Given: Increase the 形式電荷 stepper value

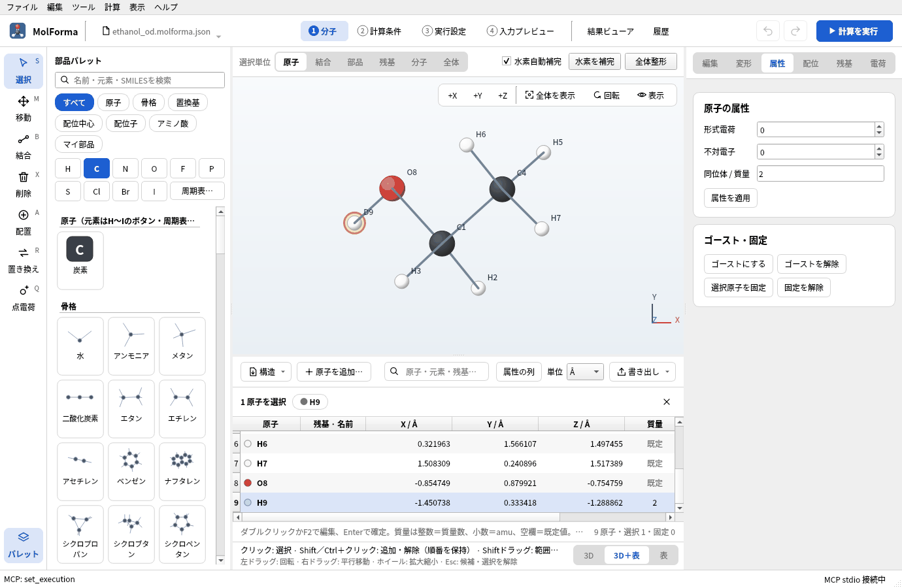Looking at the screenshot, I should [879, 126].
